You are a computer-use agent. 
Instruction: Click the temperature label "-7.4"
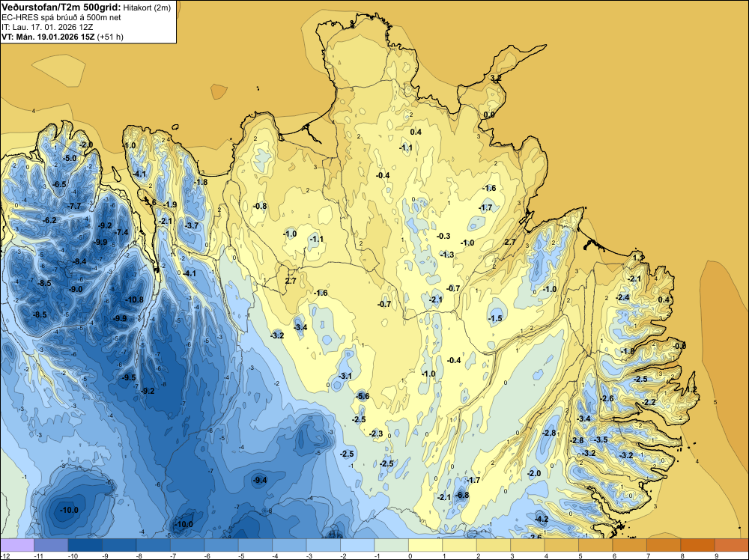[122, 233]
